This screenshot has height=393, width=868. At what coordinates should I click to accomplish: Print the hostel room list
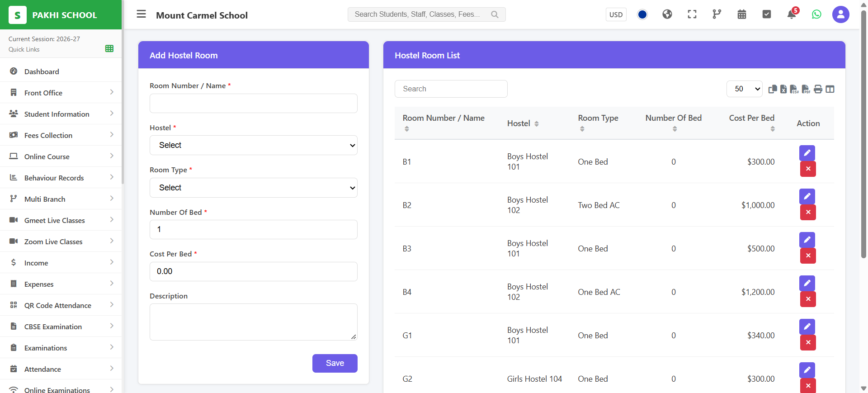click(x=818, y=89)
